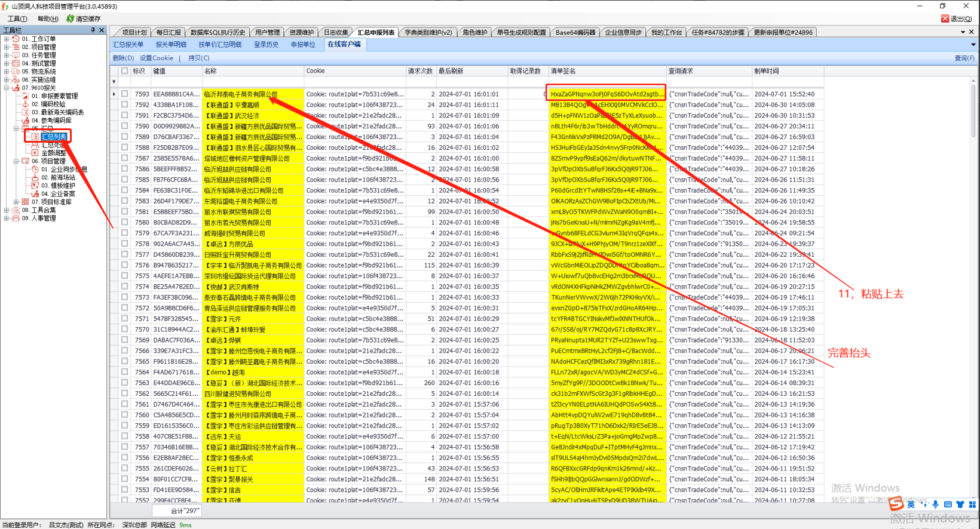
Task: Check the checkbox for row 7593
Action: (124, 94)
